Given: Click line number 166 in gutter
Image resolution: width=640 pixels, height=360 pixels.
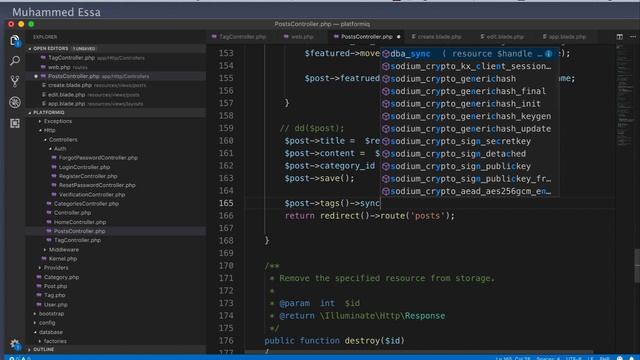Looking at the screenshot, I should [226, 216].
